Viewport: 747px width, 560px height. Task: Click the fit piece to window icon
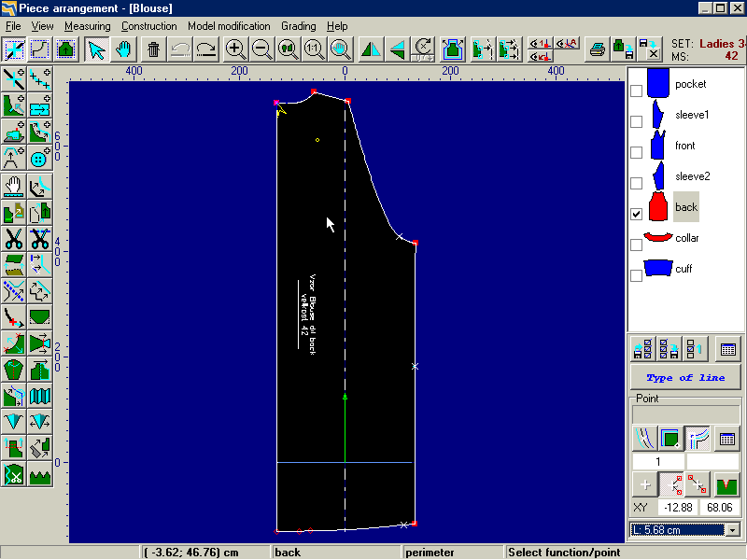click(x=453, y=49)
